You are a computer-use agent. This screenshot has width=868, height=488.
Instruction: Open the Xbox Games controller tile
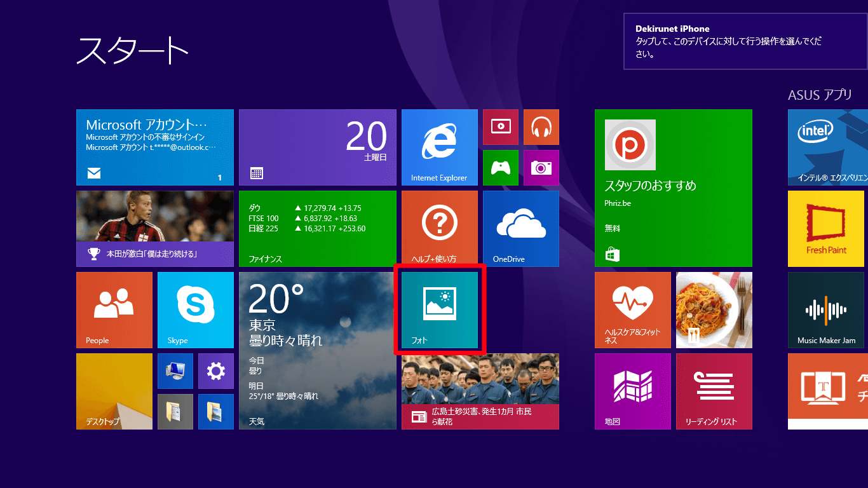tap(501, 168)
